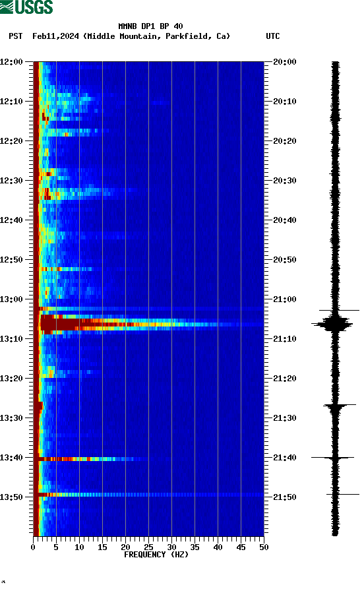Click the 20:00 UTC time label
The width and height of the screenshot is (364, 589).
point(285,61)
